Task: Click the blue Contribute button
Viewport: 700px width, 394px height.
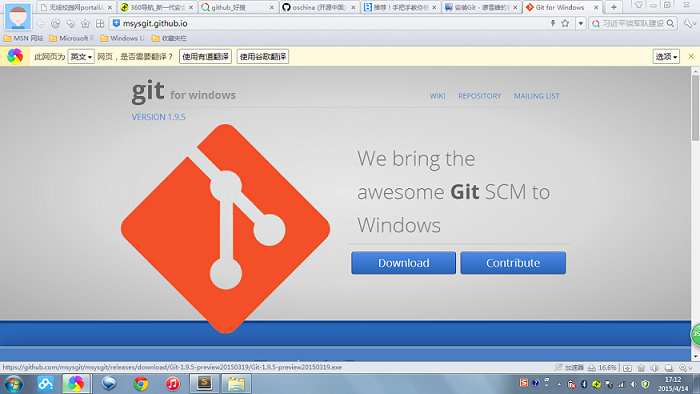Action: (513, 263)
